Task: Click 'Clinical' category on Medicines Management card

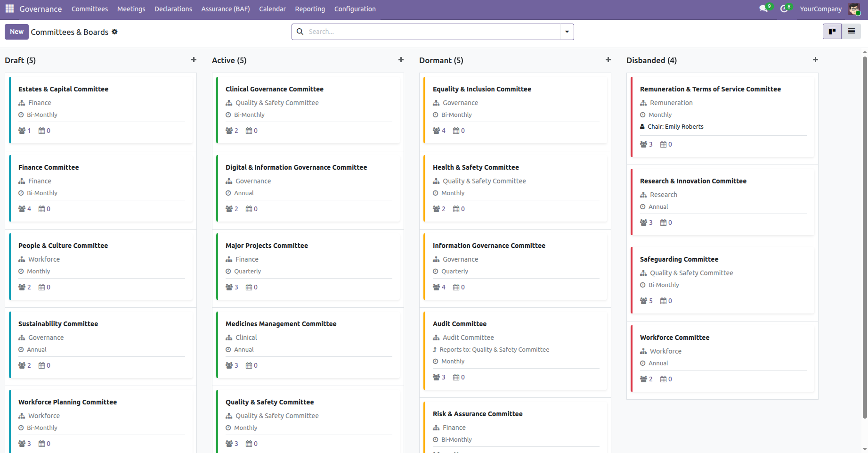Action: point(246,338)
